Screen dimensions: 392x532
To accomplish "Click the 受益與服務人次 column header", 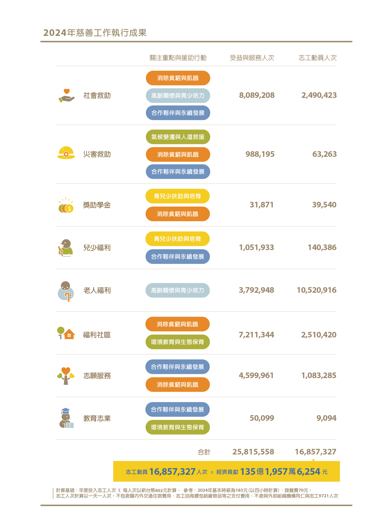I will click(252, 58).
